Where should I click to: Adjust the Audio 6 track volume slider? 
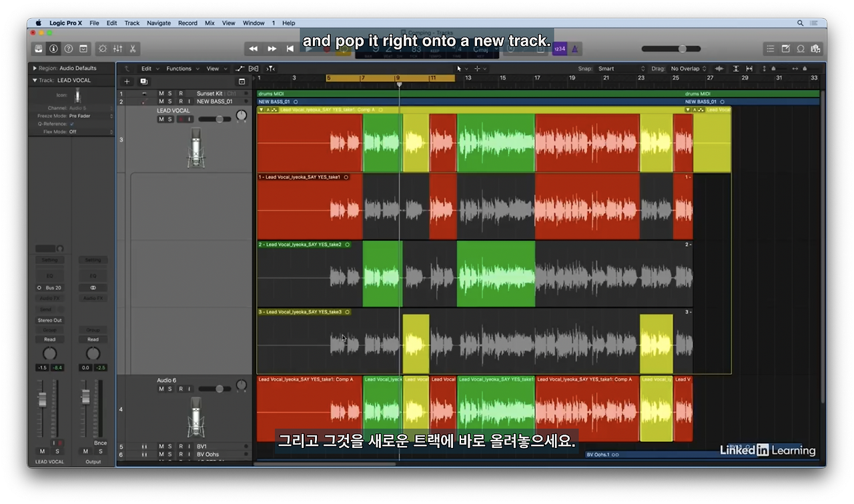[215, 389]
